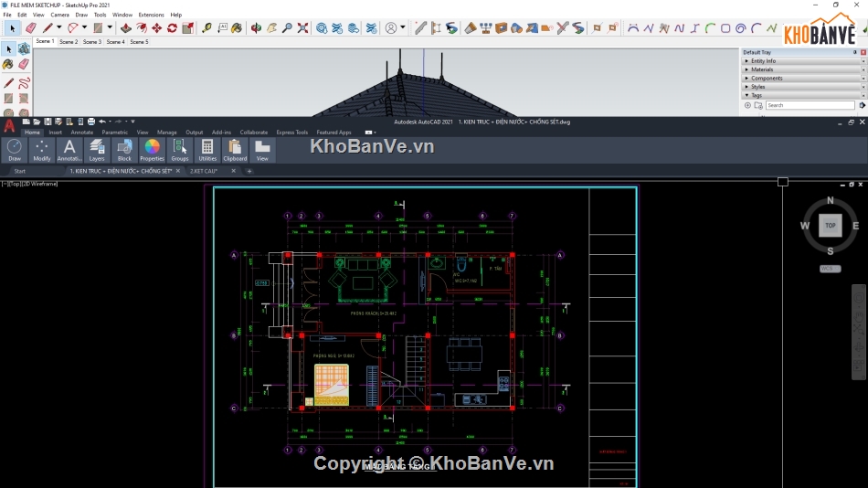This screenshot has height=488, width=868.
Task: Click the AutoCAD application A logo menu
Action: 9,126
